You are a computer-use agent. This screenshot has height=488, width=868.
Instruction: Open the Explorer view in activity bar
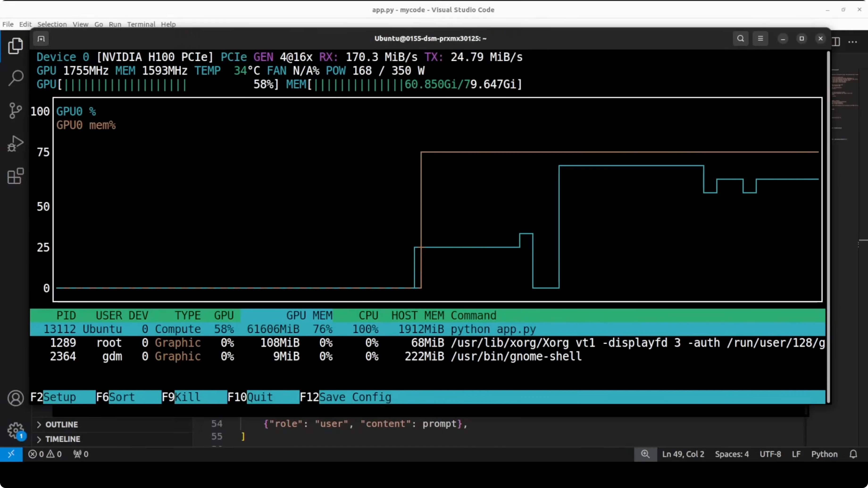[x=15, y=45]
